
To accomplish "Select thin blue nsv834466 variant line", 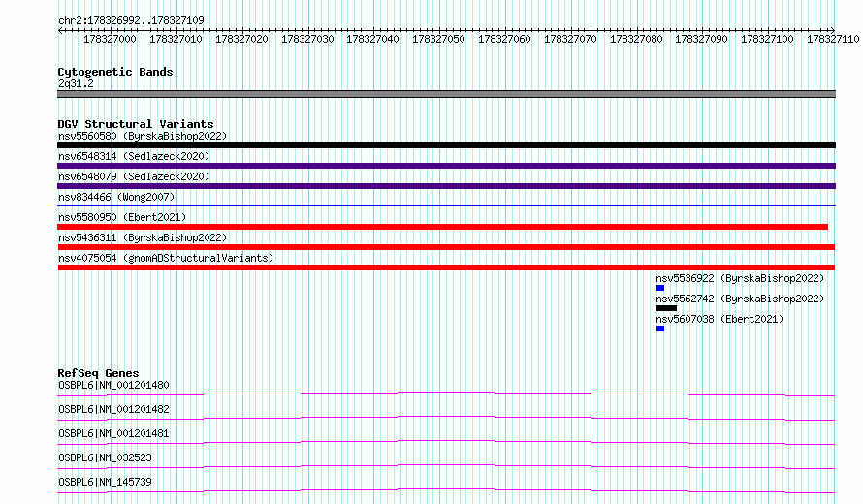I will [x=446, y=206].
